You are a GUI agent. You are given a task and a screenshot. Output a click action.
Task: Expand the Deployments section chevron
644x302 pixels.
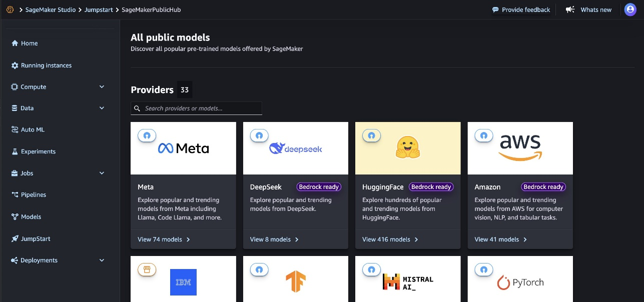[x=102, y=260]
